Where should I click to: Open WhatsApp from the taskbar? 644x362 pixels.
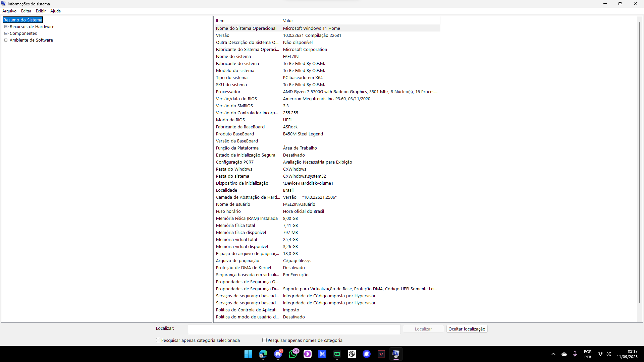293,354
